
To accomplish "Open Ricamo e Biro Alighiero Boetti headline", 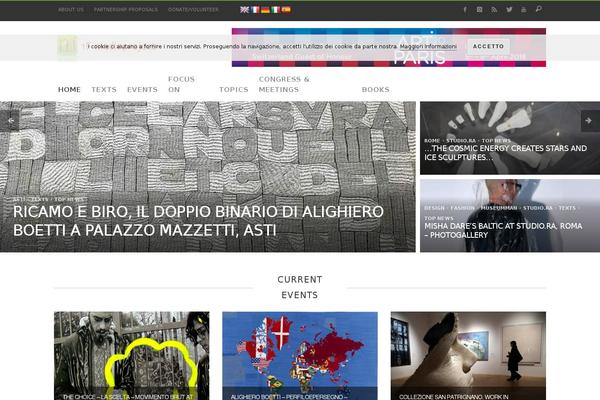I will pyautogui.click(x=198, y=221).
